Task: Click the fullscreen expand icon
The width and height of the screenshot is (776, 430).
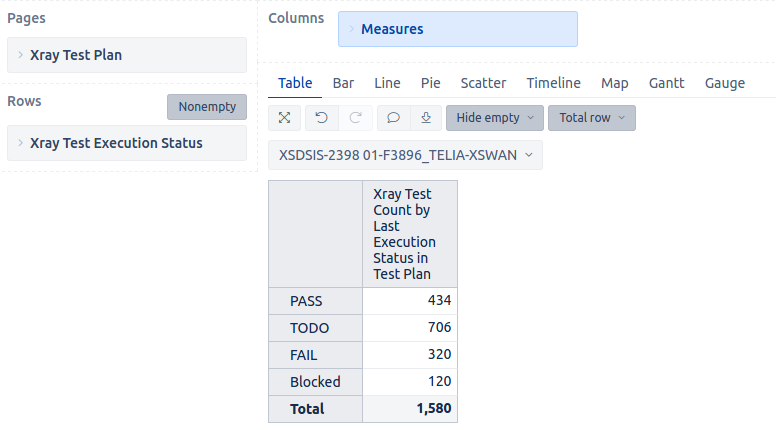Action: pos(285,118)
